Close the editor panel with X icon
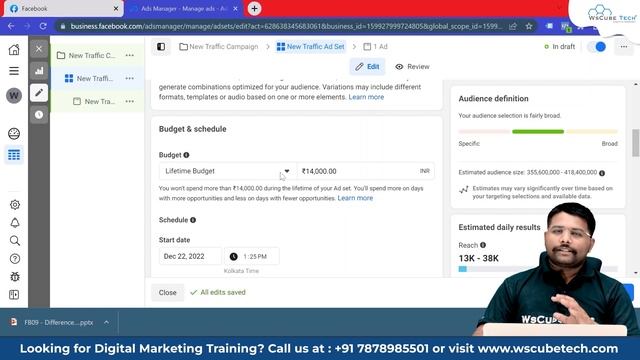The height and width of the screenshot is (360, 640). (39, 49)
